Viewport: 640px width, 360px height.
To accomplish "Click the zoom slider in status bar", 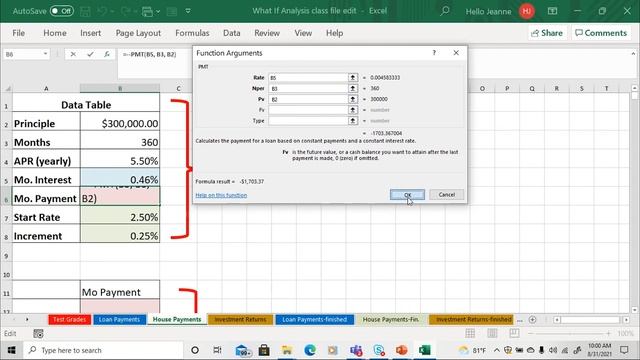I will (569, 333).
